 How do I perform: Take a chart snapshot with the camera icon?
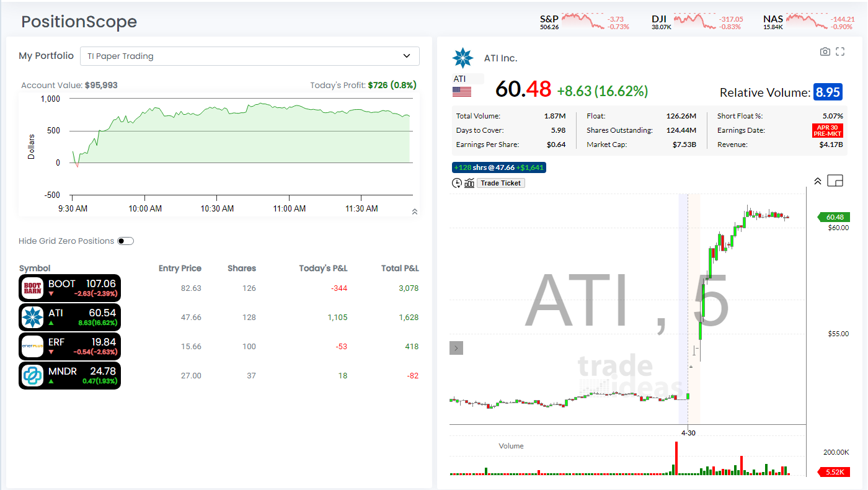click(x=825, y=52)
